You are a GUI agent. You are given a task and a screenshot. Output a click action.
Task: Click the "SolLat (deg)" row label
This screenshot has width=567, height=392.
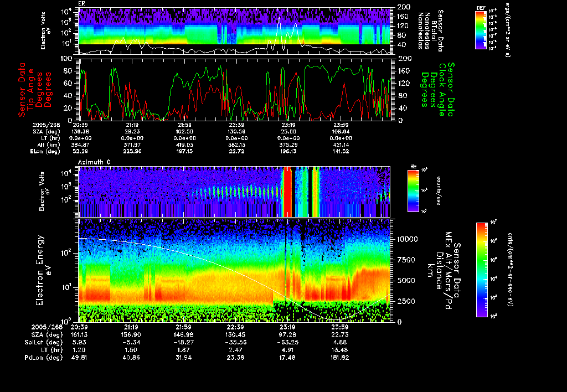click(x=43, y=343)
